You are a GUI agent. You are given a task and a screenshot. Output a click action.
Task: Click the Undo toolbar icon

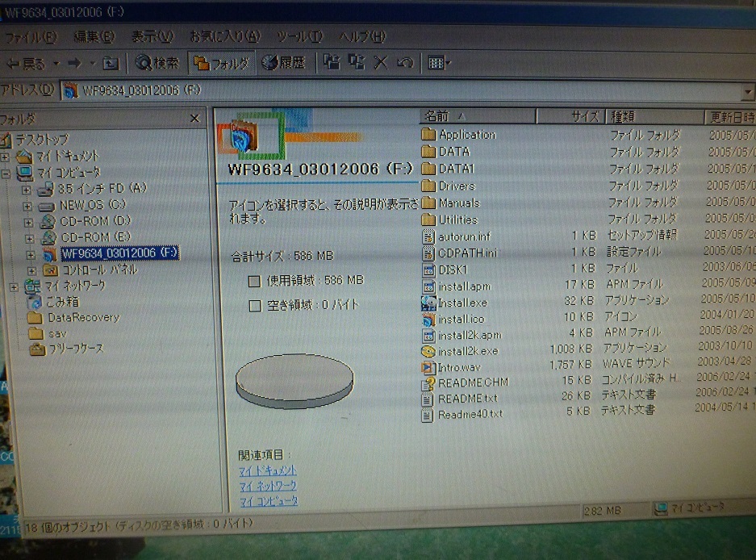[x=406, y=63]
